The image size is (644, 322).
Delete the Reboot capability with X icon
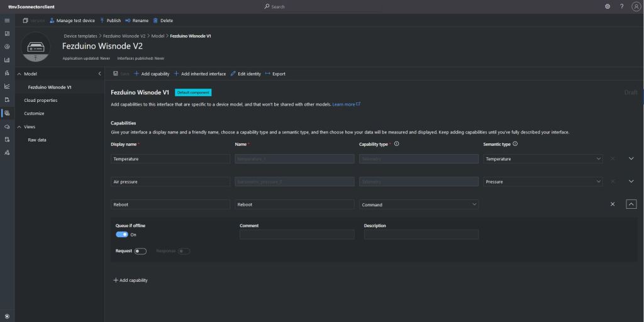613,204
